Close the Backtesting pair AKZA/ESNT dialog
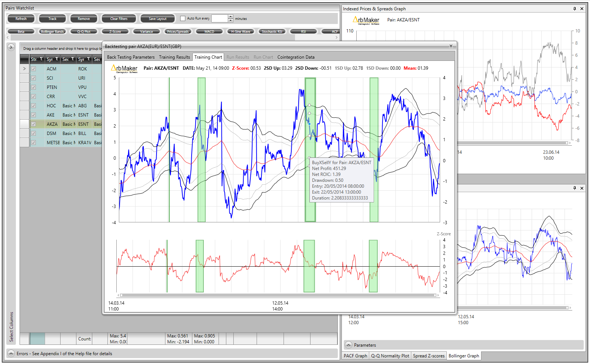Viewport: 590px width, 364px height. [x=451, y=46]
